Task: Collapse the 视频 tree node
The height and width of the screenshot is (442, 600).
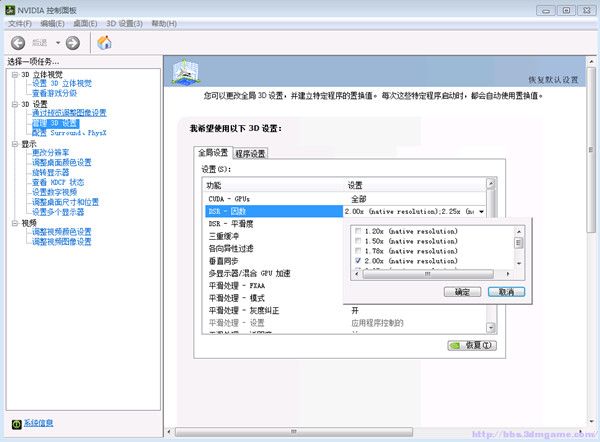Action: point(15,223)
